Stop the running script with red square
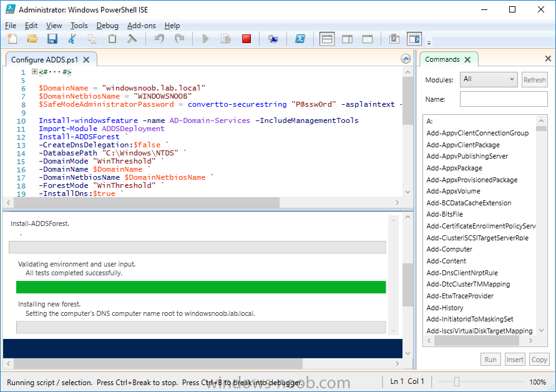This screenshot has width=556, height=392. pos(246,39)
